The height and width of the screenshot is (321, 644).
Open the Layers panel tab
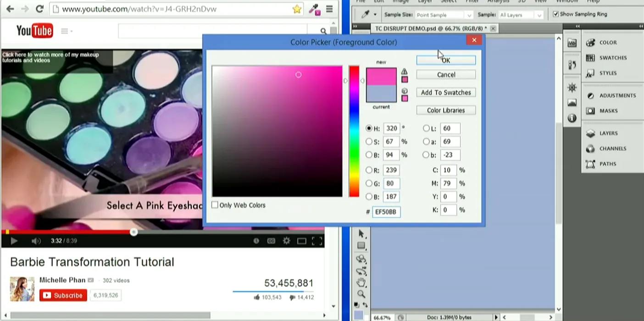point(608,133)
